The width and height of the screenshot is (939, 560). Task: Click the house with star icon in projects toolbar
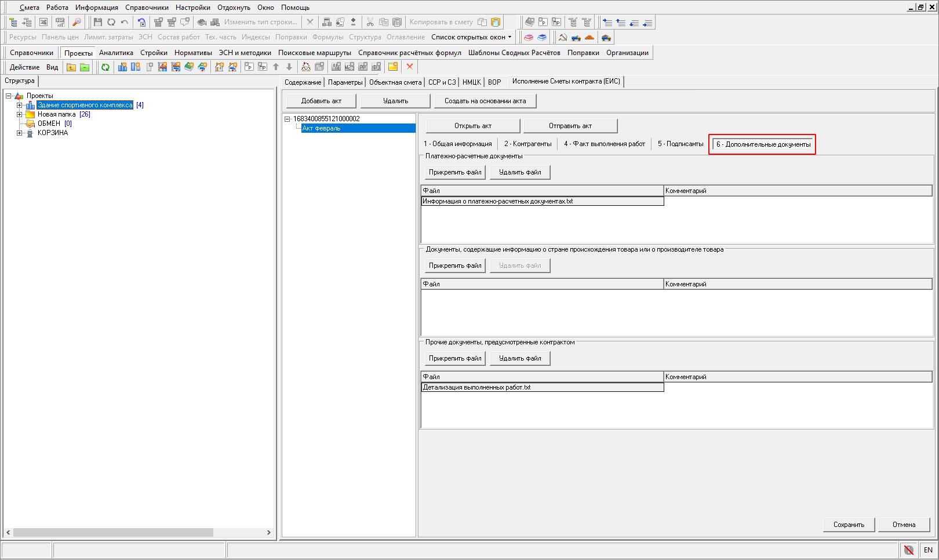tap(219, 67)
